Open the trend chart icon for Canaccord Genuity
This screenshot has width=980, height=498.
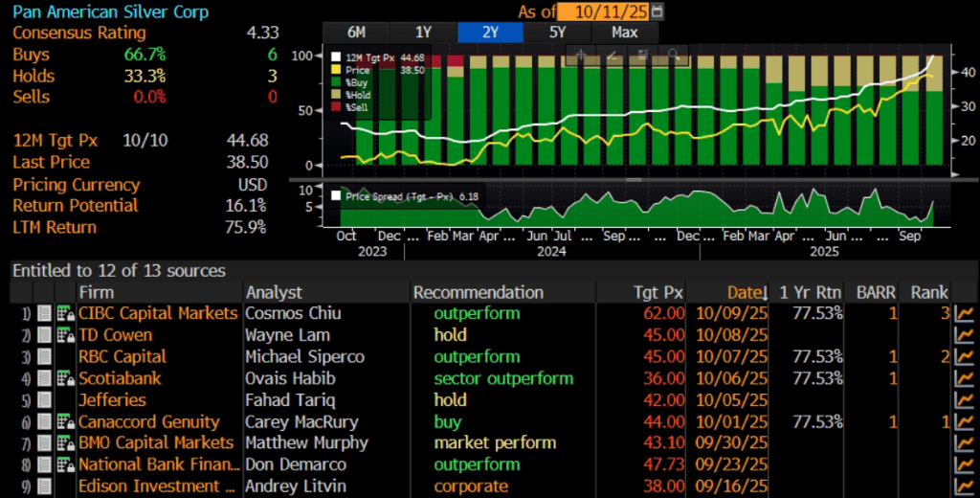point(965,421)
